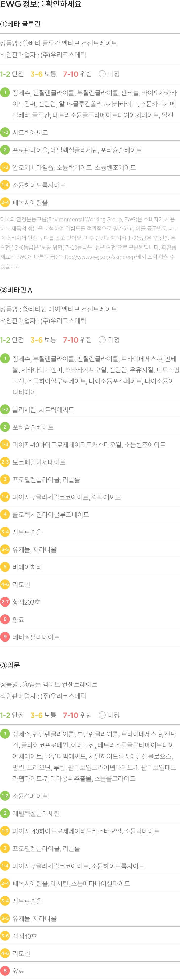Click the 2-7 badge next to 황색203호
Screen dimensions: 180x980
pyautogui.click(x=5, y=601)
